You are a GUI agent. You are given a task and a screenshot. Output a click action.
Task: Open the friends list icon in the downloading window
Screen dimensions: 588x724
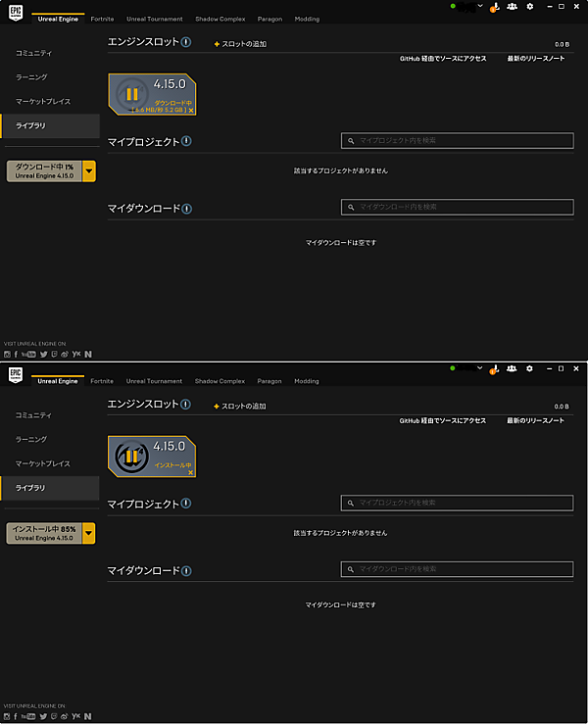[512, 7]
